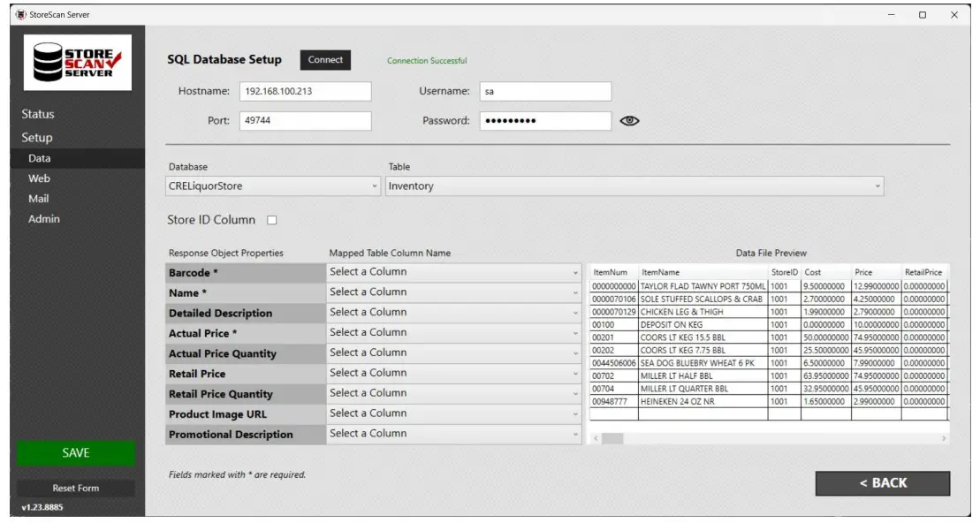Click the ItemNum cell 0044506006

point(614,363)
